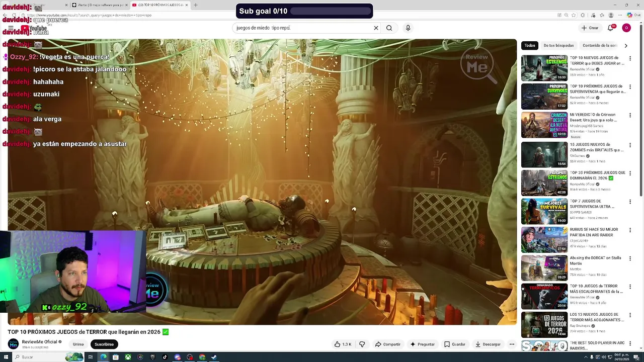Click title THE BEST SOLO PLAYER IN ARC RAIDERS
This screenshot has width=644, height=362.
point(597,345)
